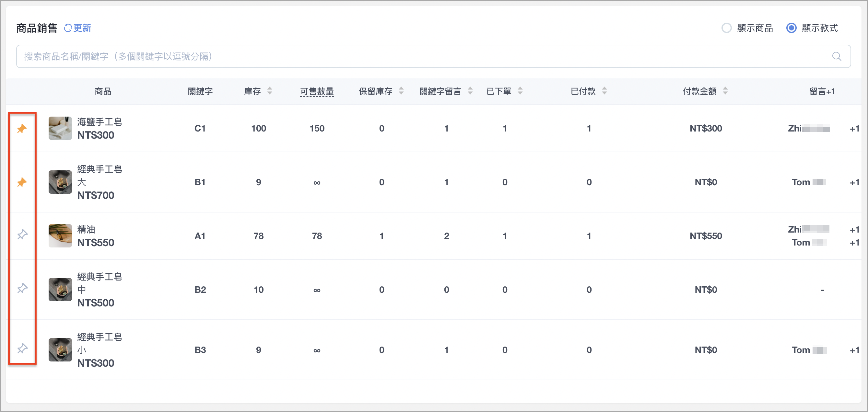
Task: Sort by 已付款 column
Action: (604, 91)
